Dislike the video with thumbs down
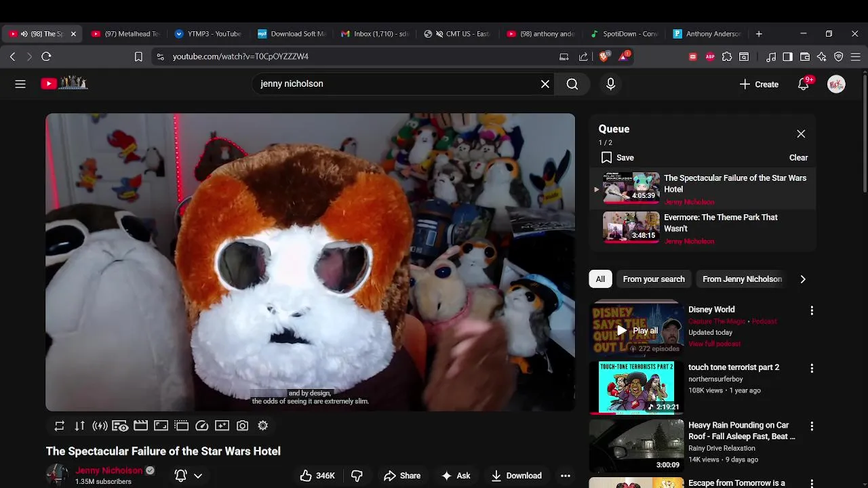 pyautogui.click(x=357, y=476)
